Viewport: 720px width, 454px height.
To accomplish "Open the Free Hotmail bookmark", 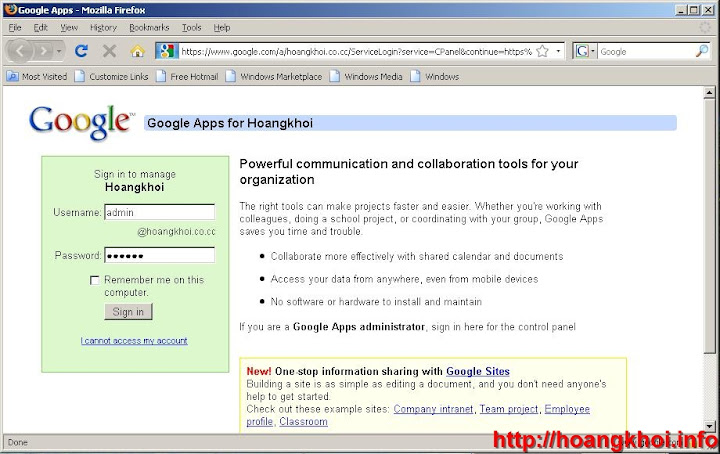I will [x=187, y=77].
